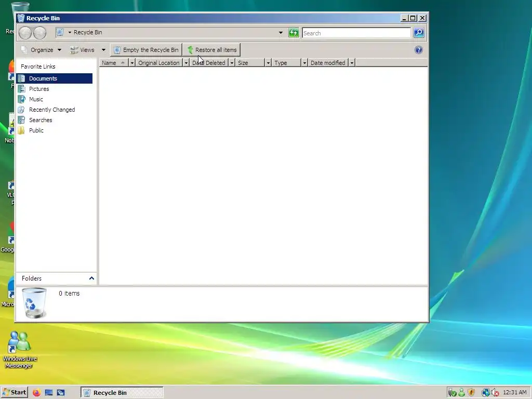Viewport: 532px width, 399px height.
Task: Open the Date Deleted column filter dropdown
Action: 232,63
